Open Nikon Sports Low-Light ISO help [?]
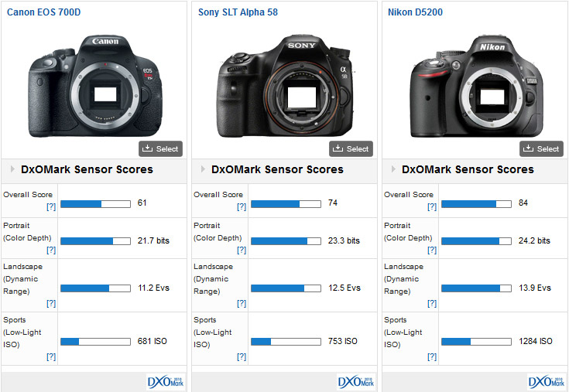This screenshot has width=569, height=392. point(432,357)
